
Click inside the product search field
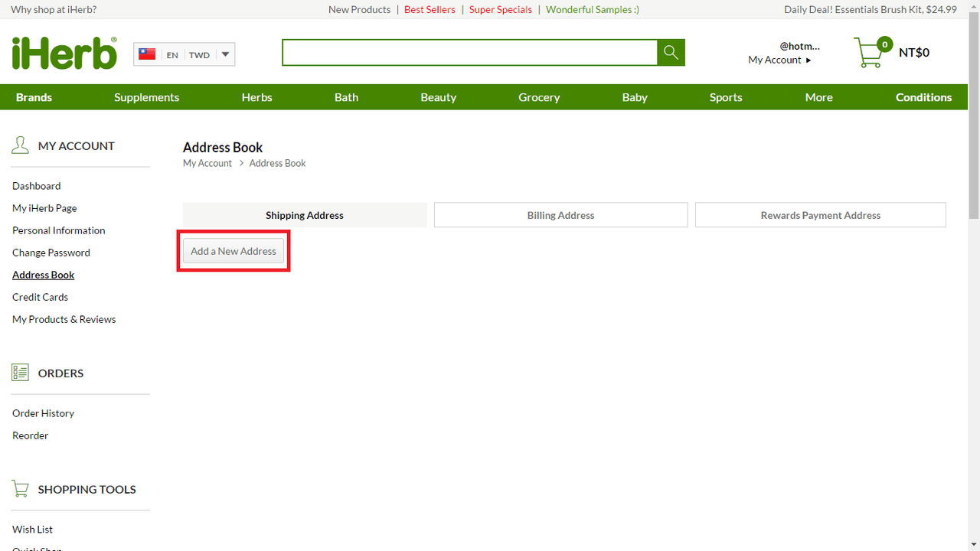click(x=469, y=52)
